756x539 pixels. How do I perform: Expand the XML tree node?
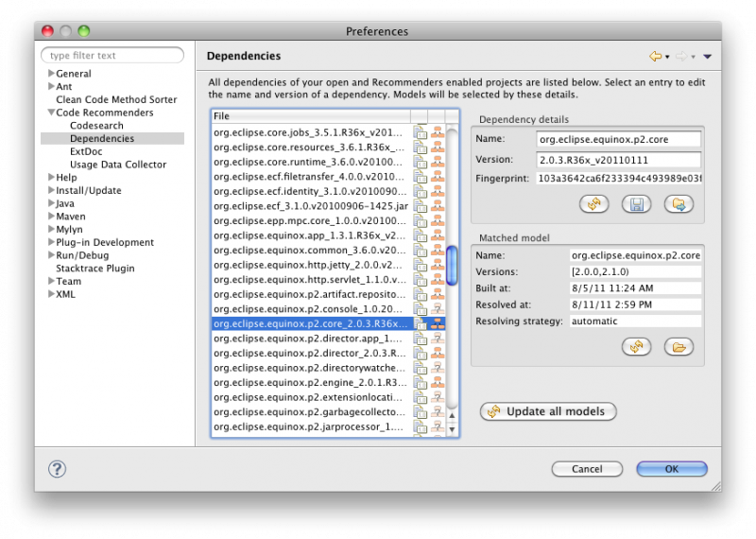[51, 294]
